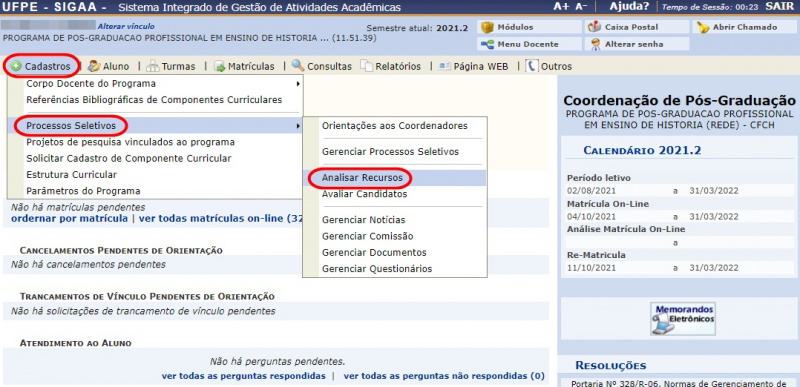Expand Corpo Docente do Programa submenu arrow
The image size is (800, 387).
click(x=298, y=84)
